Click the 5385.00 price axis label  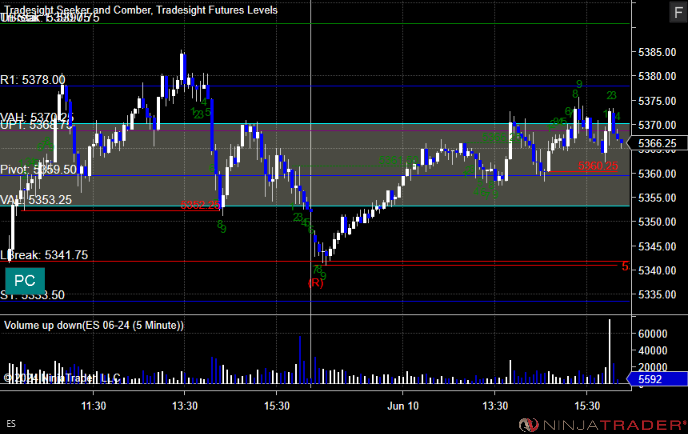click(657, 52)
